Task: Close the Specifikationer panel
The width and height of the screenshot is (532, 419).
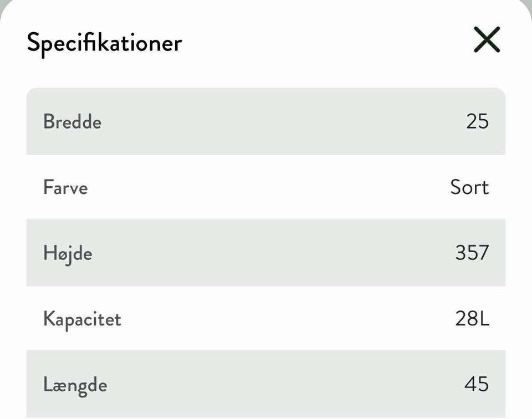Action: click(487, 40)
